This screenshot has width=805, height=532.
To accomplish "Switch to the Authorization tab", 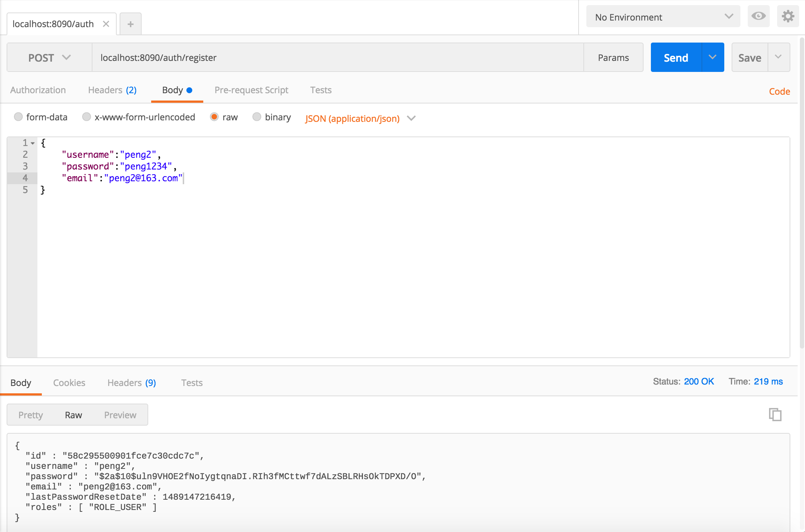I will (x=38, y=90).
